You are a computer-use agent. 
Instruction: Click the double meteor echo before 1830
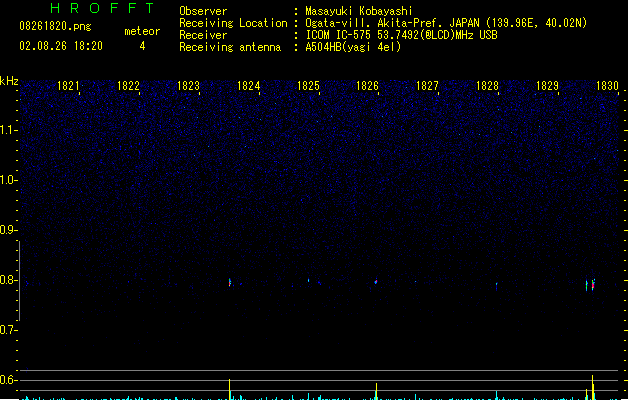point(590,285)
